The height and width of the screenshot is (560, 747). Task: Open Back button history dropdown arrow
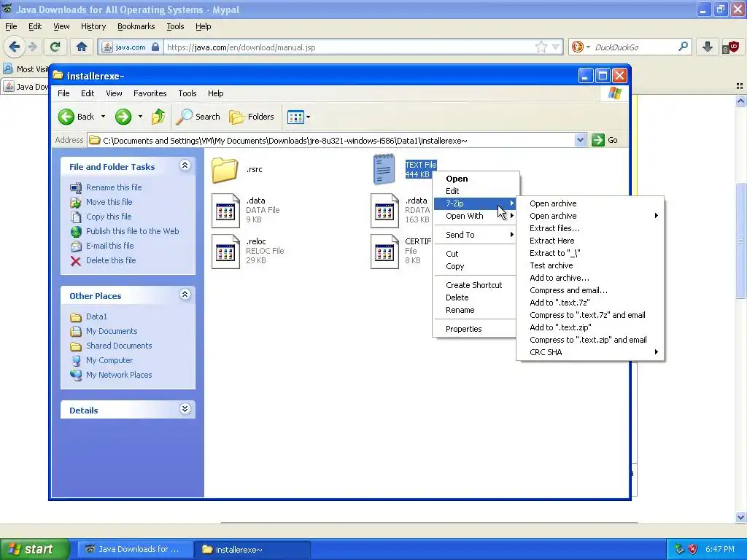(x=103, y=117)
